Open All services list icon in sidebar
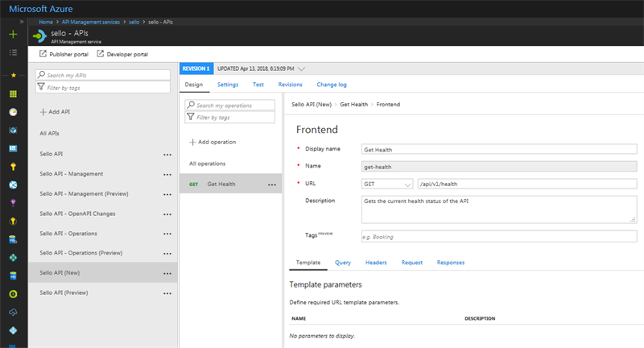 tap(13, 52)
